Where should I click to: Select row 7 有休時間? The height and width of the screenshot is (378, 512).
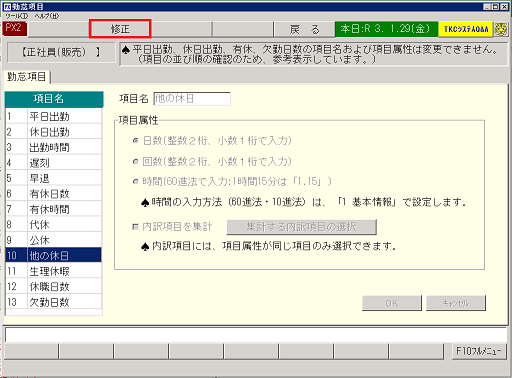tap(54, 209)
